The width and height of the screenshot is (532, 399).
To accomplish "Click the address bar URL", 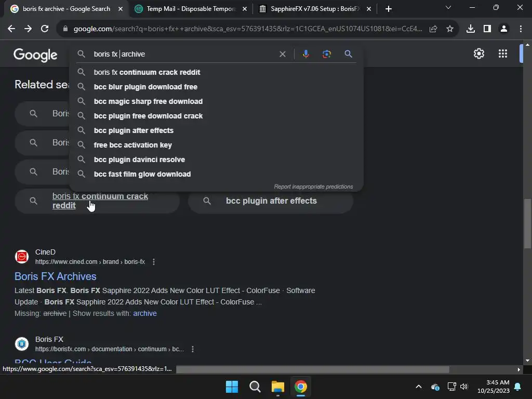I will 248,29.
